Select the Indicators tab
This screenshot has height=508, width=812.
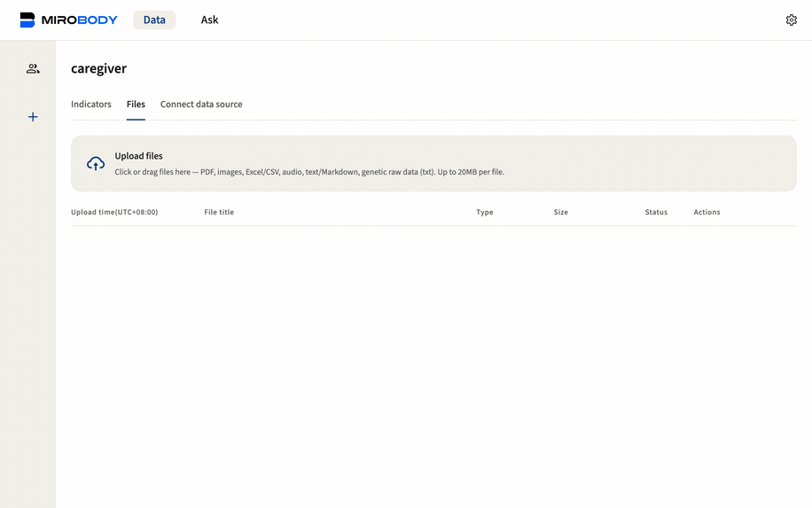click(x=91, y=104)
